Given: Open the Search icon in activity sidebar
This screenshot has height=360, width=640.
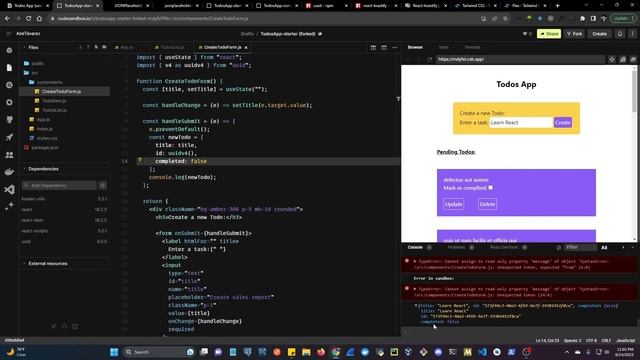Looking at the screenshot, I should click(x=9, y=85).
